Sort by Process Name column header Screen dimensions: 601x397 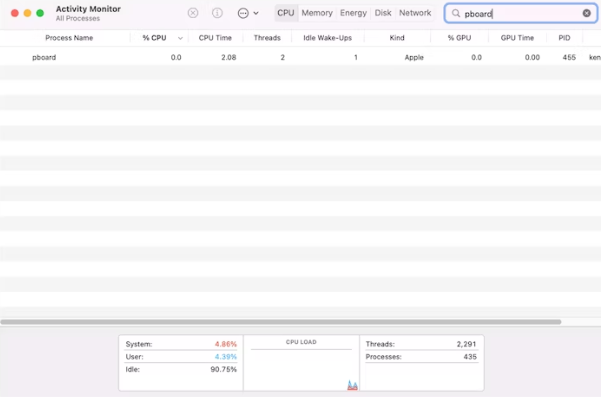(69, 38)
